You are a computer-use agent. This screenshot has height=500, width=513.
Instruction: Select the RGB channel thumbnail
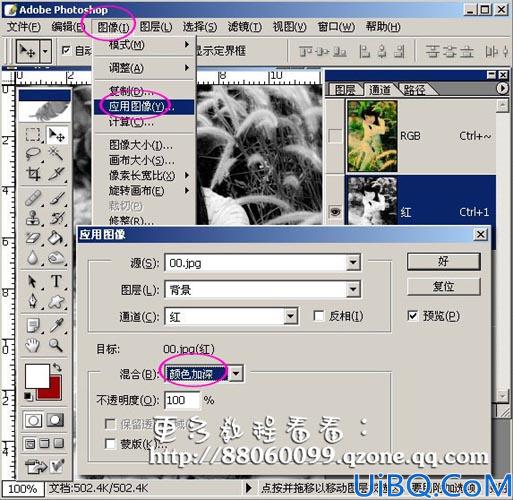[x=372, y=136]
